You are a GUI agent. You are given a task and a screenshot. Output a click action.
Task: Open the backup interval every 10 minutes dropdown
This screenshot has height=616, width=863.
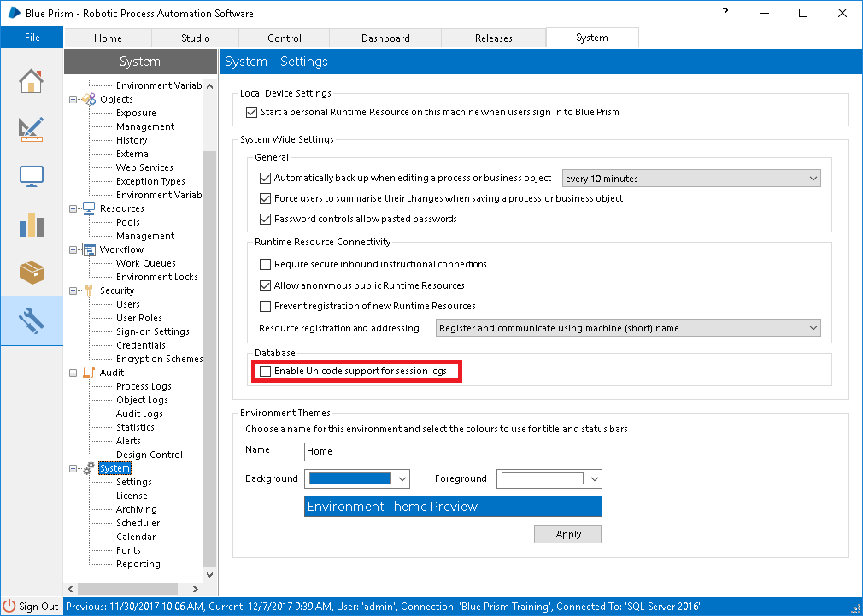691,179
